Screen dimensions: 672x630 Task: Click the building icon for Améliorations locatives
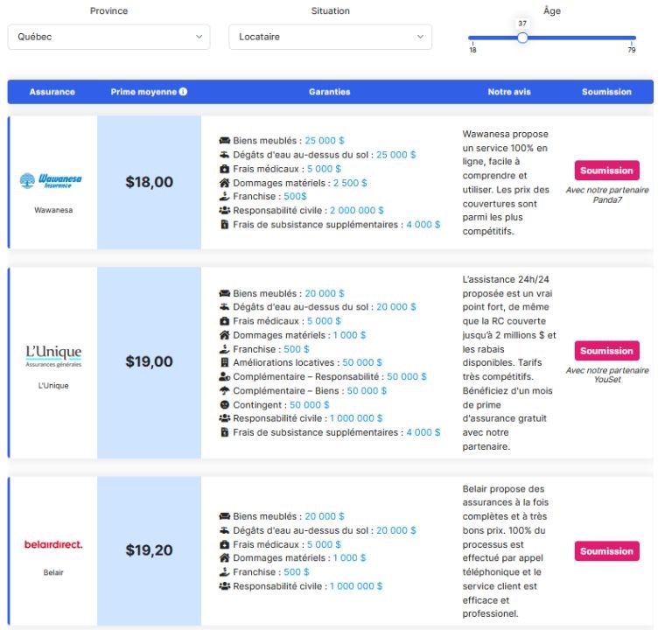pos(225,362)
